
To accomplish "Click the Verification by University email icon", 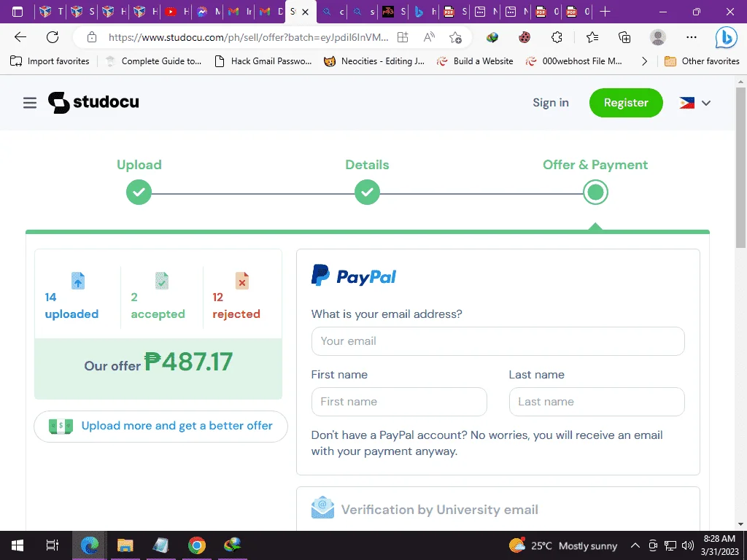I will click(322, 508).
